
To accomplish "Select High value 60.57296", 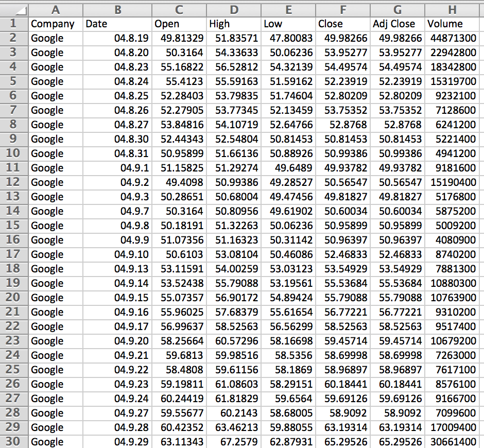I will pyautogui.click(x=234, y=341).
